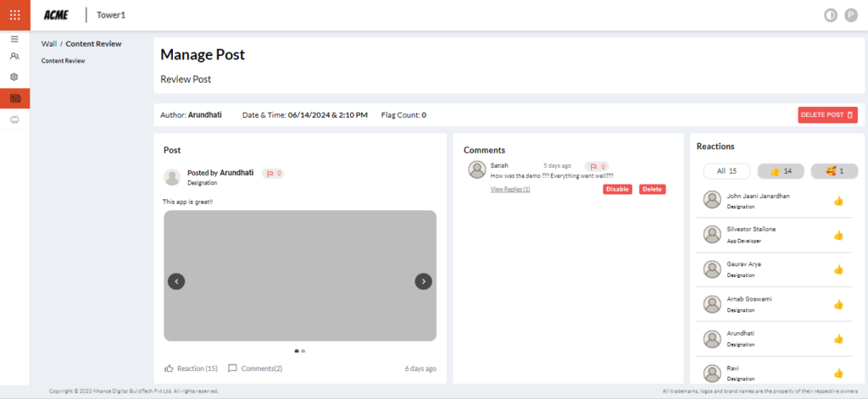
Task: Click the red DELETE POST button
Action: pyautogui.click(x=821, y=115)
